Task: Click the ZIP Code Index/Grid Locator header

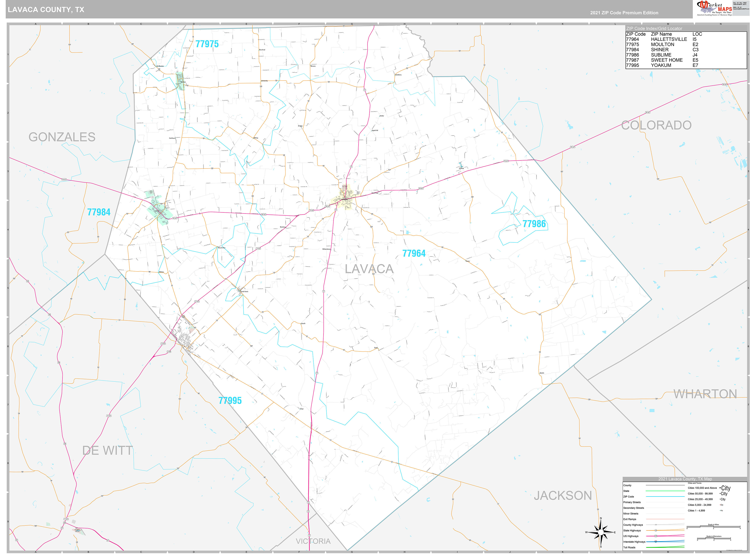Action: click(654, 29)
